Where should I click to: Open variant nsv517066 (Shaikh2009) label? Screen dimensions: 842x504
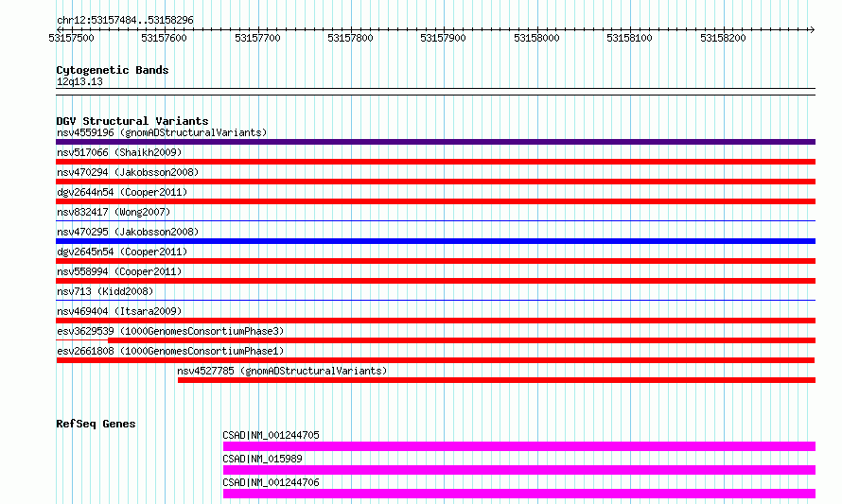coord(119,152)
